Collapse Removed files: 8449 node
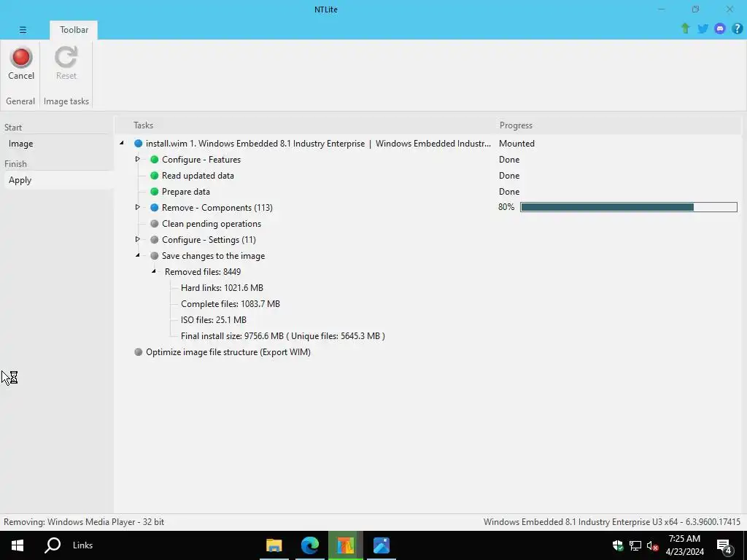The image size is (747, 560). coord(154,271)
